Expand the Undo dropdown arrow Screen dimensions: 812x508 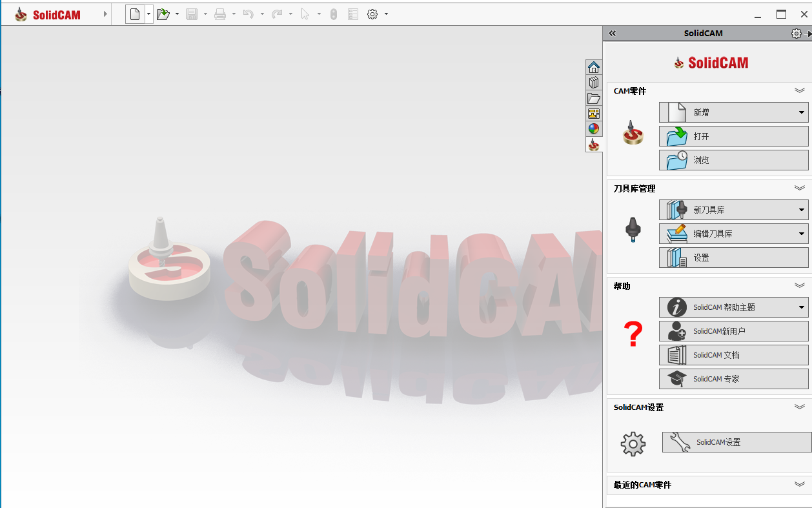[262, 14]
